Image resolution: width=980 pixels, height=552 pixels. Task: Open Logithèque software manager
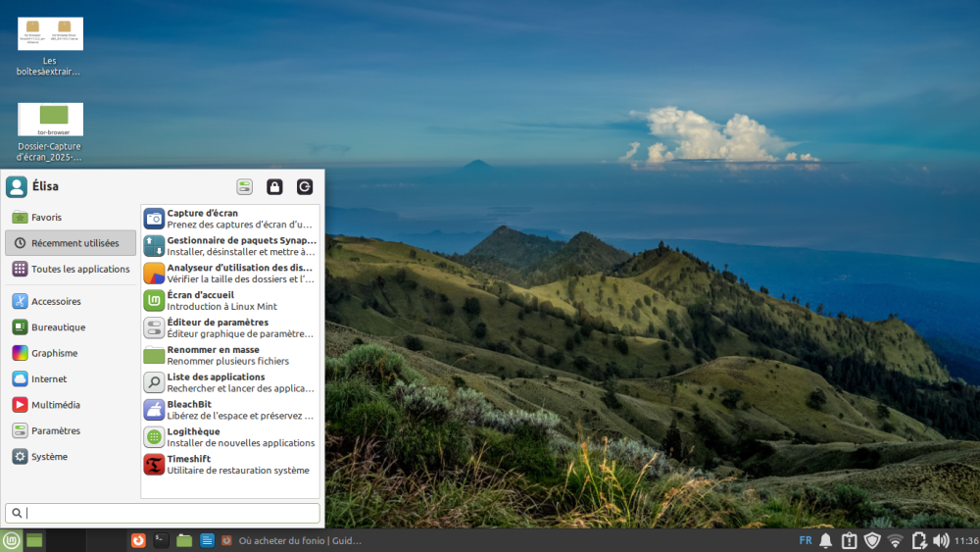(230, 437)
